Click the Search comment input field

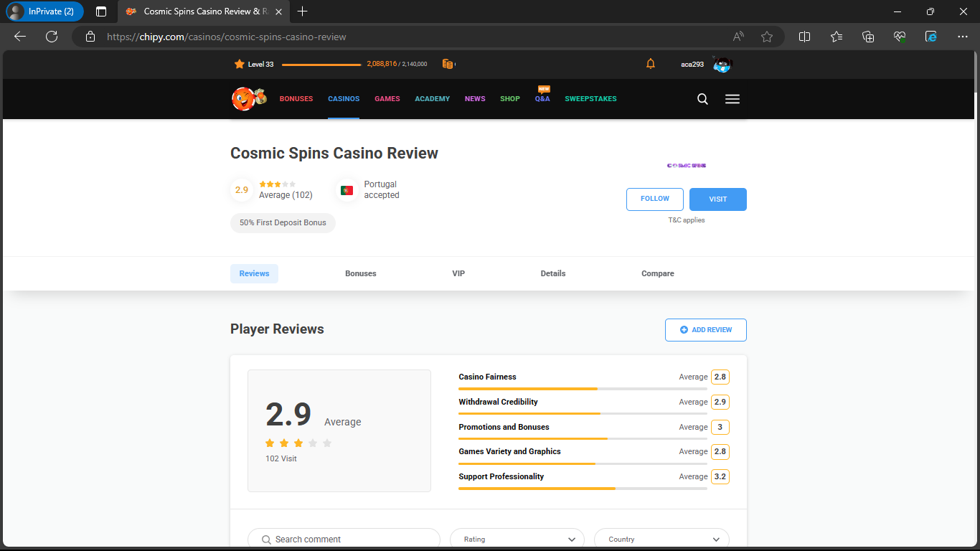(x=344, y=540)
